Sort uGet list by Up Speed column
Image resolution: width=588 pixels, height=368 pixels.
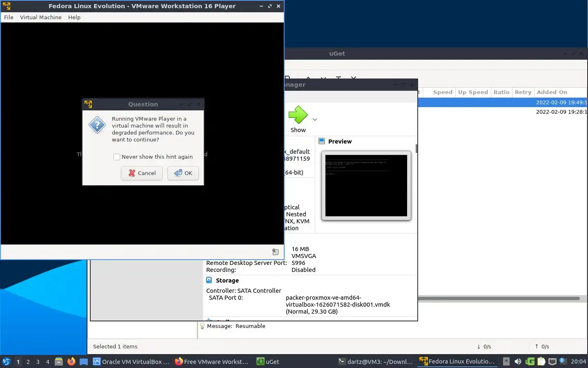coord(473,92)
